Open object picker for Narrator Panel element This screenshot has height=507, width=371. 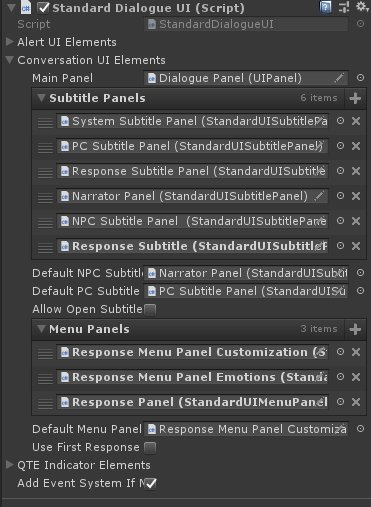click(340, 196)
